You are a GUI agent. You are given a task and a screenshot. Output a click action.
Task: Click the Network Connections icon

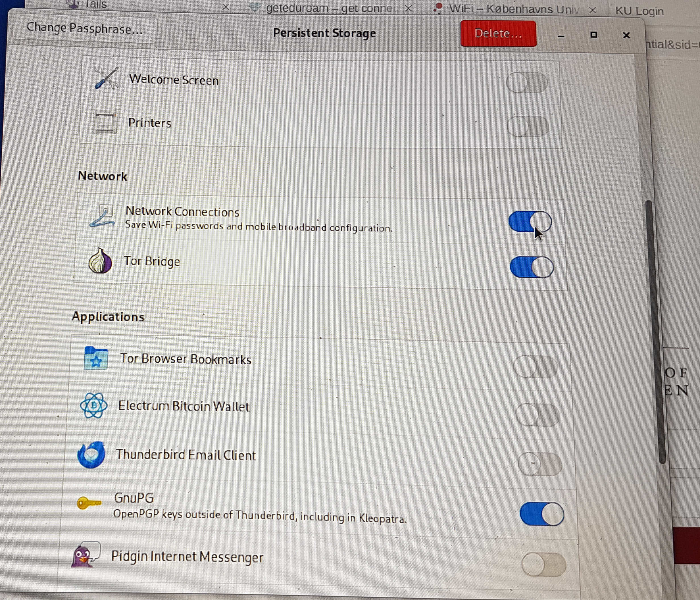click(102, 216)
